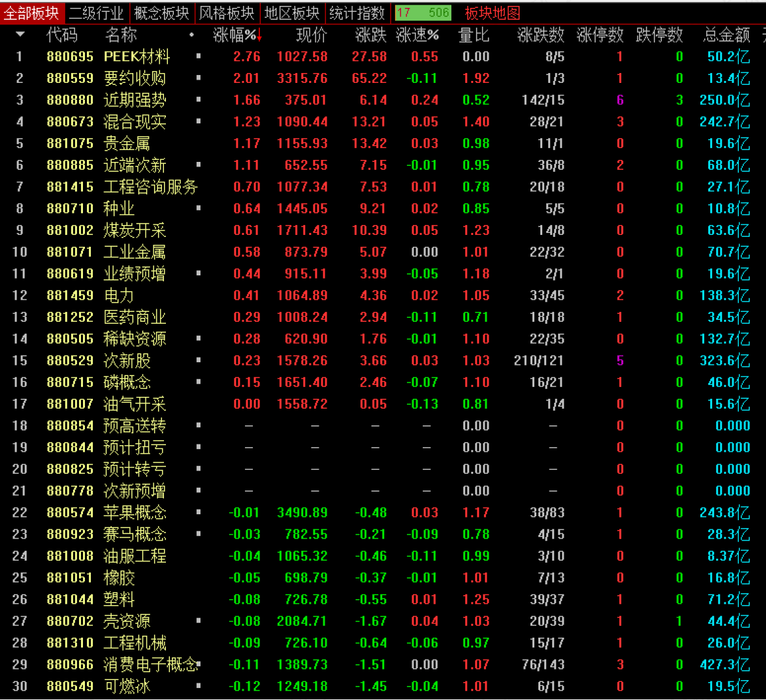This screenshot has height=700, width=766.
Task: Click the square marker next to 近期强势
Action: pos(198,100)
